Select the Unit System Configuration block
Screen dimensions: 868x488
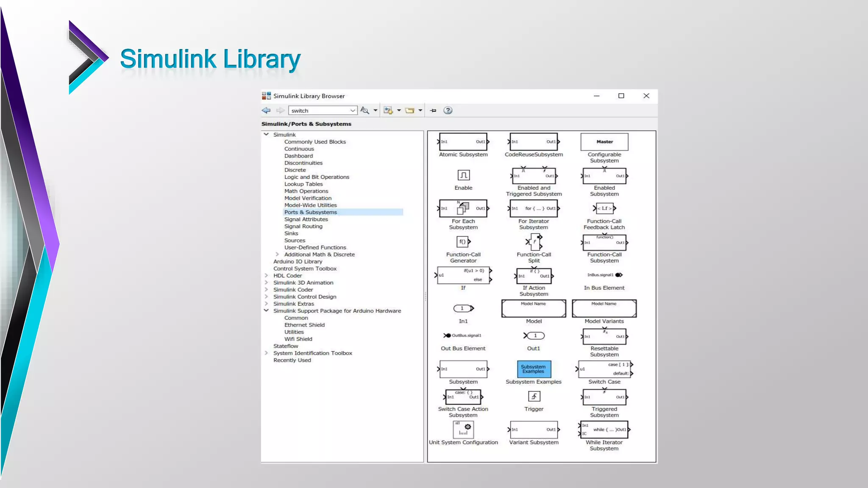click(x=463, y=430)
